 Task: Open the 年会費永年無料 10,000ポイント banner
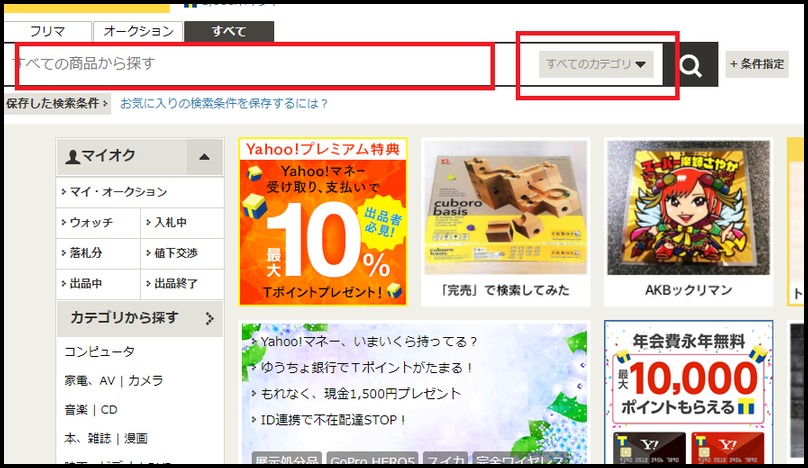pos(688,392)
